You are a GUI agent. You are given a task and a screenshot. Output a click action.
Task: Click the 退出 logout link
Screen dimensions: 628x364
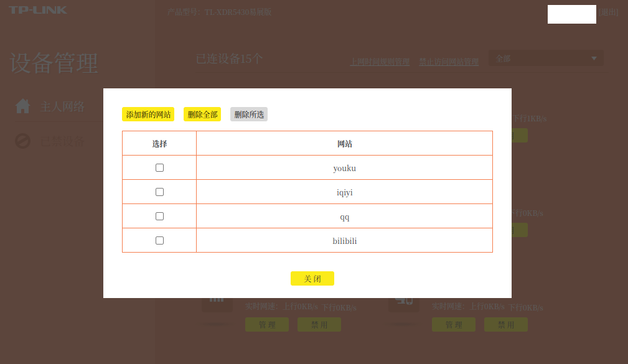pyautogui.click(x=609, y=12)
